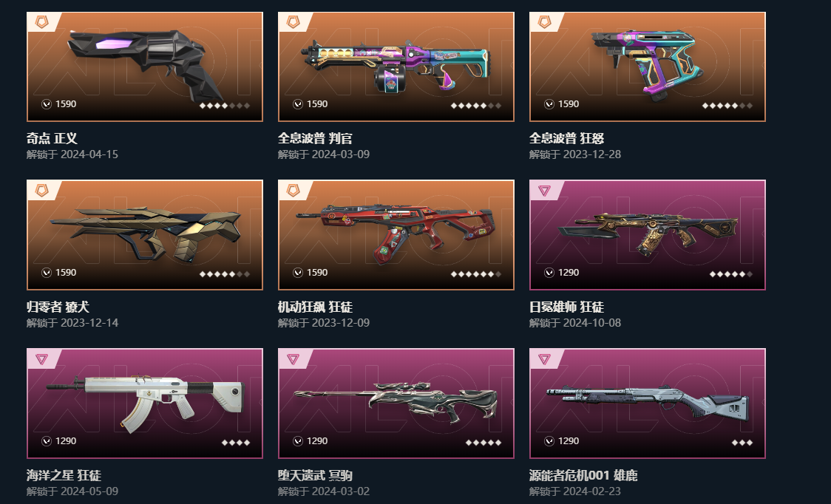
Task: Click the 源能者危机001 雄鹿 shotgun card
Action: (x=647, y=403)
